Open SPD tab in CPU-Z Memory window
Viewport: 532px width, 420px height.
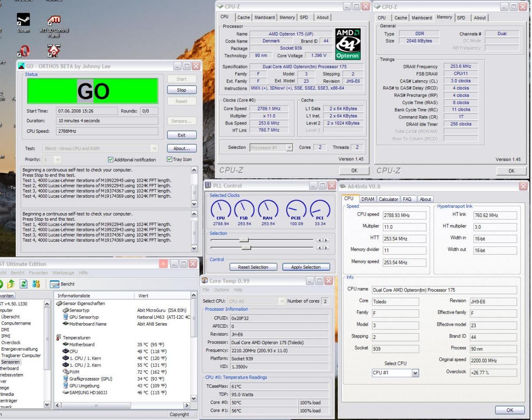(461, 18)
